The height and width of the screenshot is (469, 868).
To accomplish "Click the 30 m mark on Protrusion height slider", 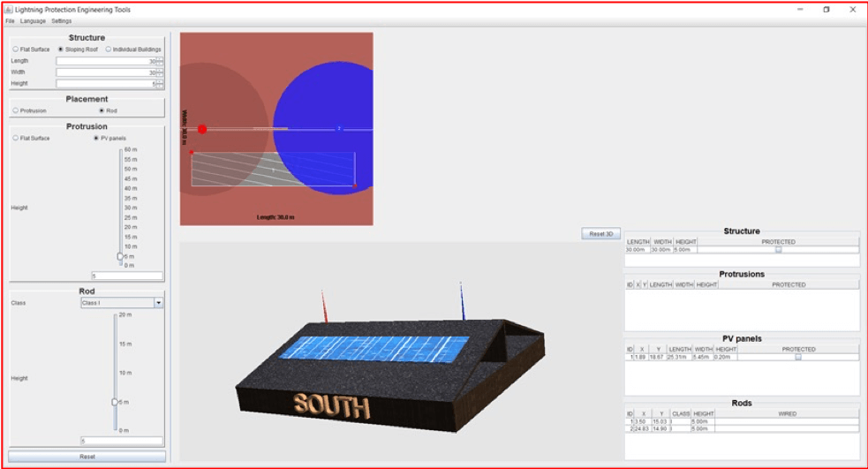I will (x=131, y=208).
